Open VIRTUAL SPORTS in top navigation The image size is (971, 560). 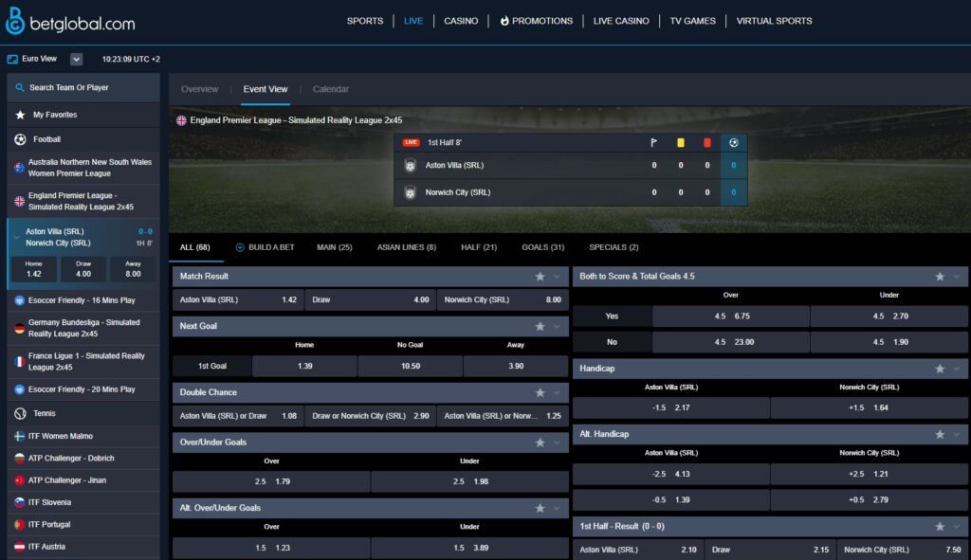(774, 21)
